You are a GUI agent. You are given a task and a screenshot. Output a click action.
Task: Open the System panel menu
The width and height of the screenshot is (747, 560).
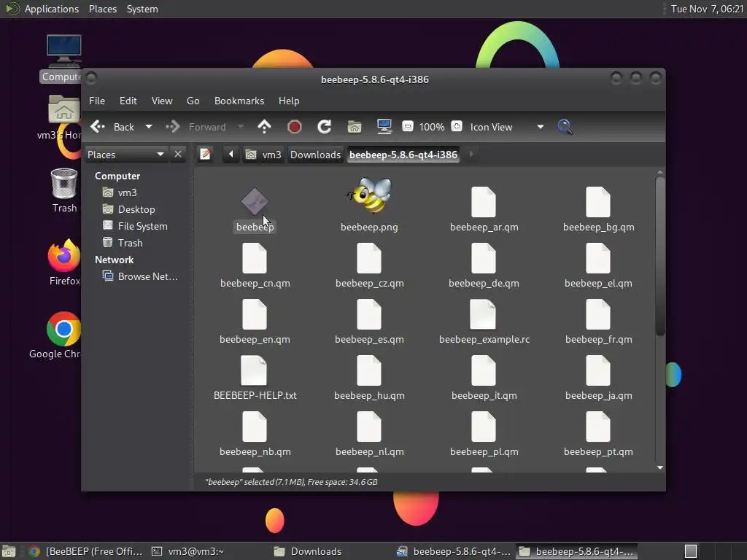pyautogui.click(x=142, y=9)
